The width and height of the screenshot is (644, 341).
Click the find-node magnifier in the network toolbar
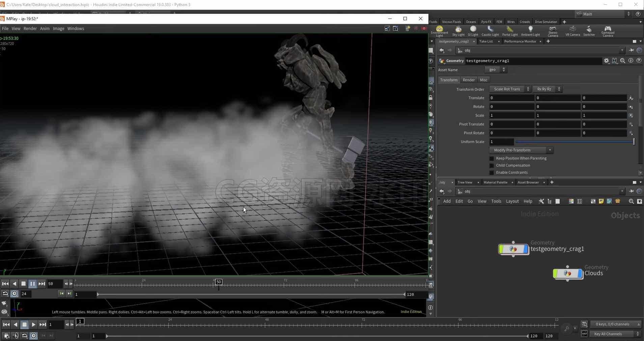(631, 201)
